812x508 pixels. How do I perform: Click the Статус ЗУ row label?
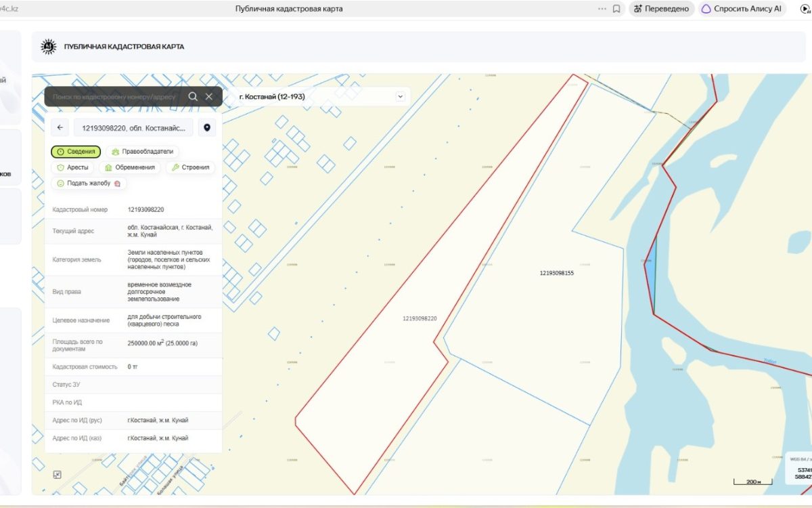pyautogui.click(x=66, y=385)
